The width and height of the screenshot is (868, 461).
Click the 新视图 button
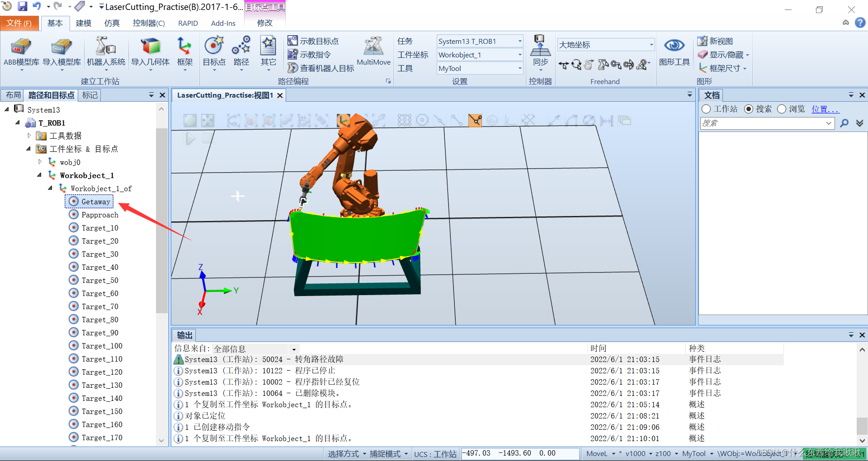click(715, 41)
